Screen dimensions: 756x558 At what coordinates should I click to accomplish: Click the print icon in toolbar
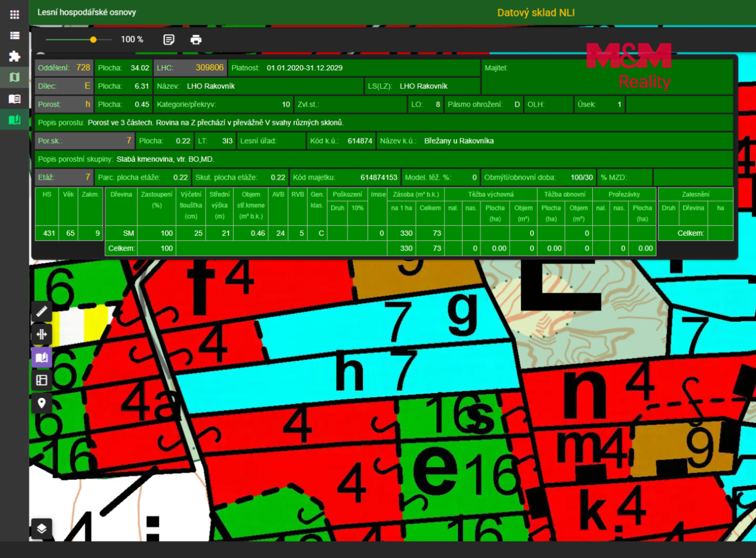tap(196, 39)
